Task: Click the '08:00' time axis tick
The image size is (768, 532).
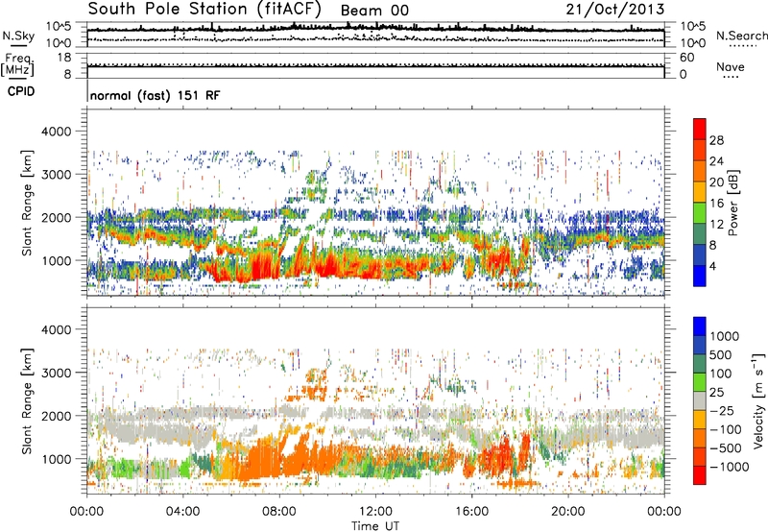Action: [279, 512]
